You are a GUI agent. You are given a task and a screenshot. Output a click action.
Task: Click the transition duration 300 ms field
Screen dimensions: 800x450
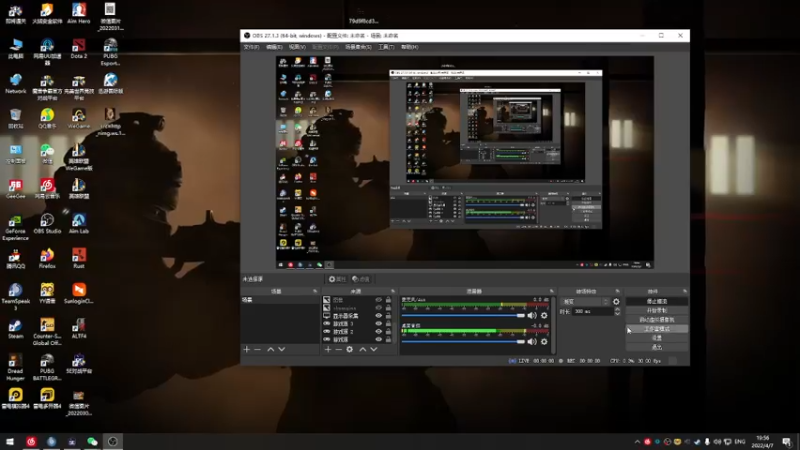(593, 311)
